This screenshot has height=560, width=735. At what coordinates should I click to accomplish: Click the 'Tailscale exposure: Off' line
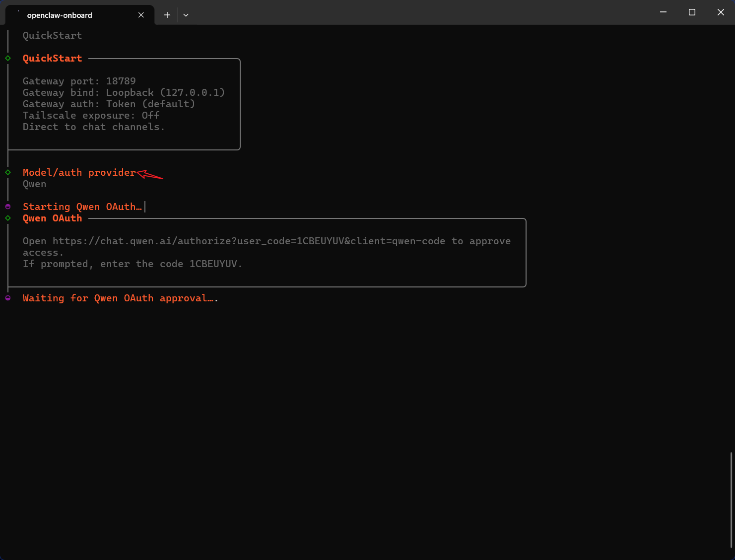pos(91,115)
